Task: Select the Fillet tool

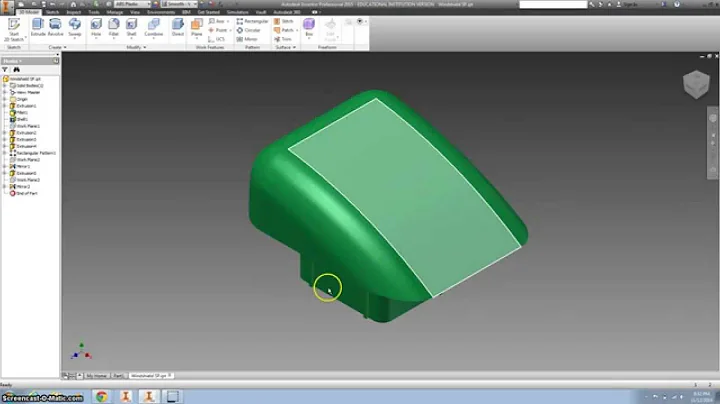Action: [x=113, y=28]
